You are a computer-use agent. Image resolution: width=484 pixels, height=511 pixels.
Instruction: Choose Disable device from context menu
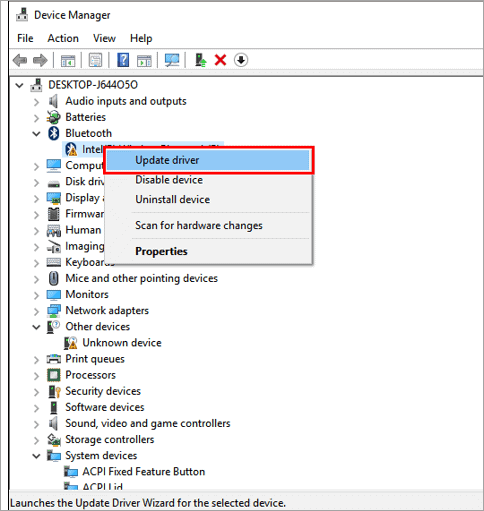209,180
